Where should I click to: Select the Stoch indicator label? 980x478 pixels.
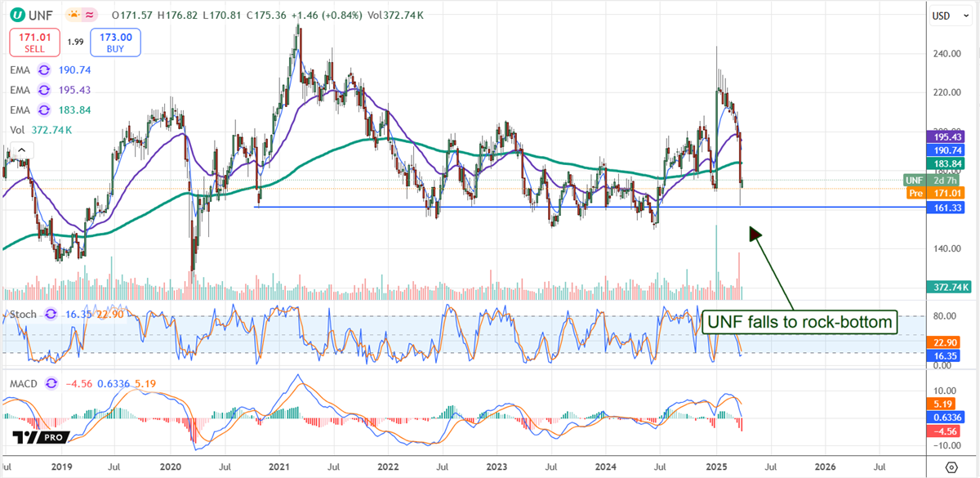tap(22, 313)
